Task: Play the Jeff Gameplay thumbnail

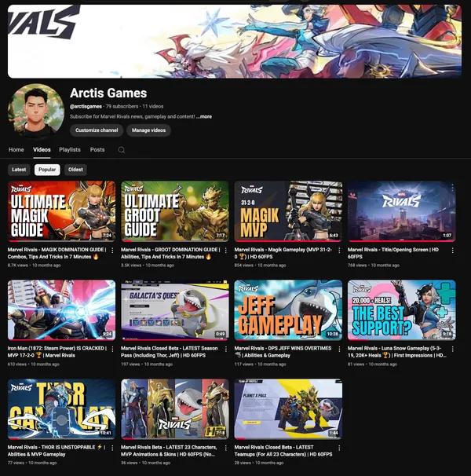Action: coord(288,310)
